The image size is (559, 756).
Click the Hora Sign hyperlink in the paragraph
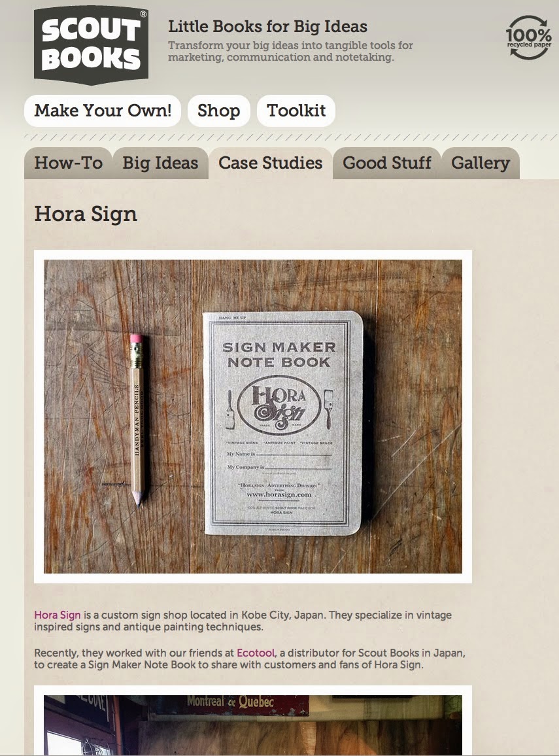(x=58, y=615)
